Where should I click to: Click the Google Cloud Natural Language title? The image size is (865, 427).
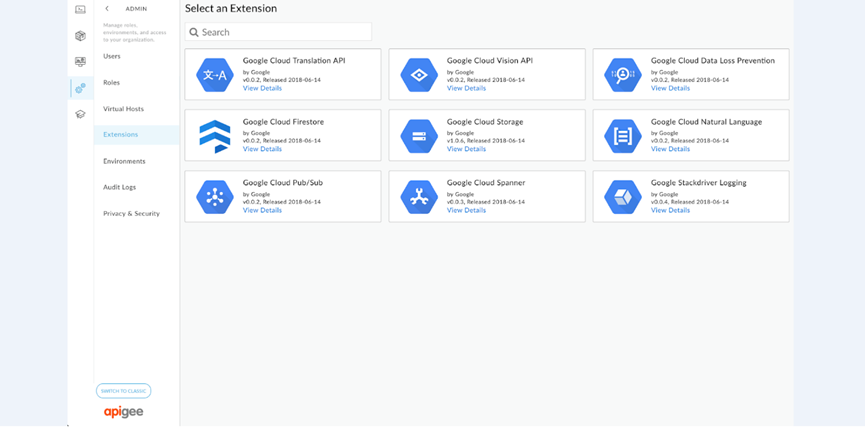pos(706,122)
